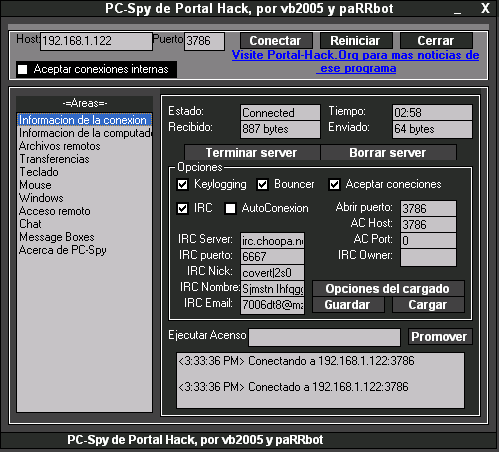Screen dimensions: 499x452
Task: Select Informacion de la conexion area
Action: pyautogui.click(x=85, y=120)
